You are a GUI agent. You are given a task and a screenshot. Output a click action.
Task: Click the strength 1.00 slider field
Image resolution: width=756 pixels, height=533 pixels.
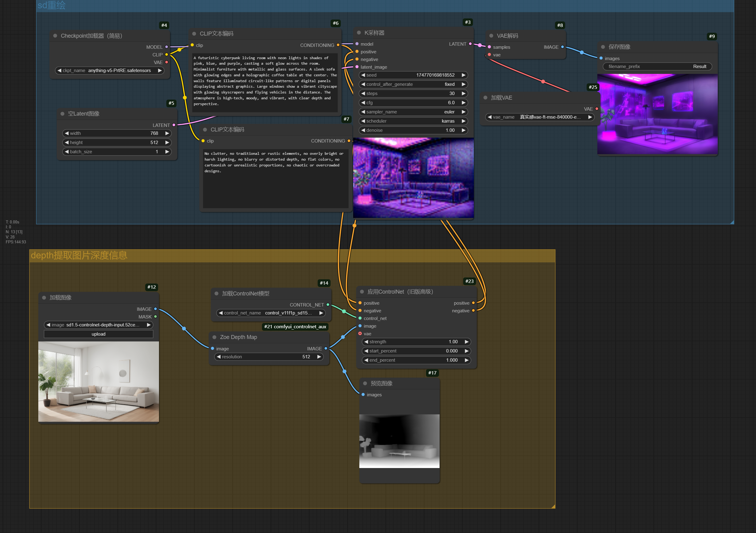pos(416,342)
